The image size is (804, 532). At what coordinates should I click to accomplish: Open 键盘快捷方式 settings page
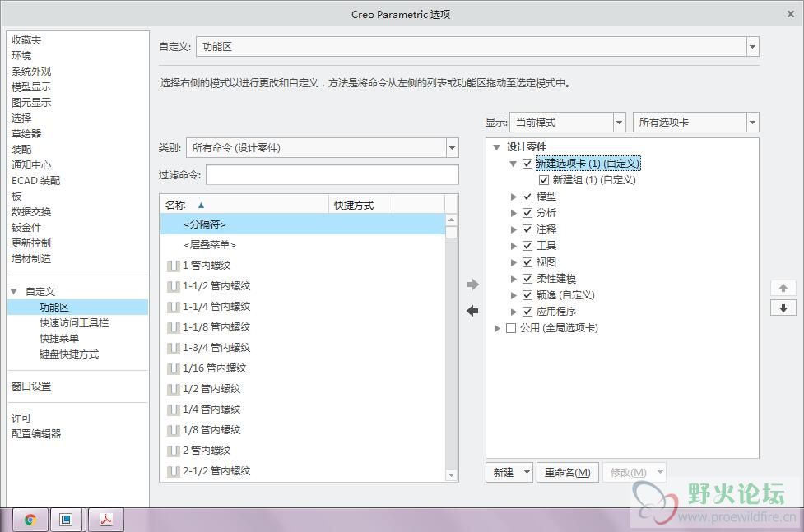pyautogui.click(x=68, y=354)
